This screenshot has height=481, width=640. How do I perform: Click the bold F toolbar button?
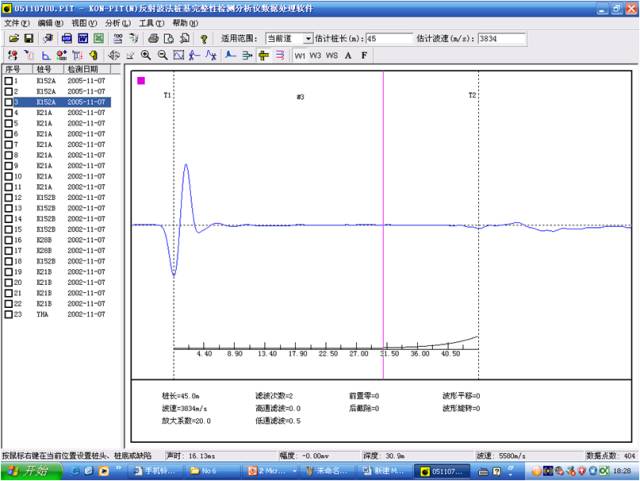click(364, 56)
